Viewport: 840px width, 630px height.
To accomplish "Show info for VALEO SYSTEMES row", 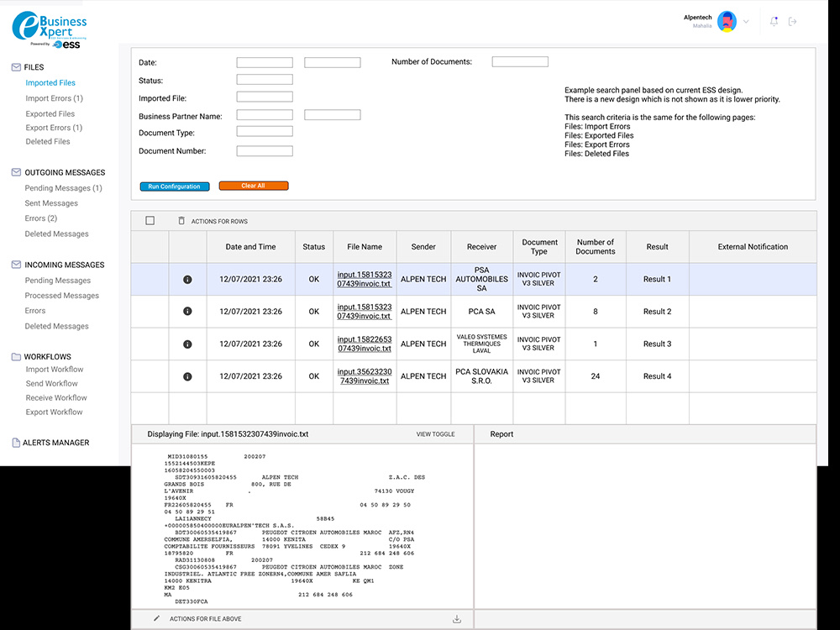I will pos(187,344).
